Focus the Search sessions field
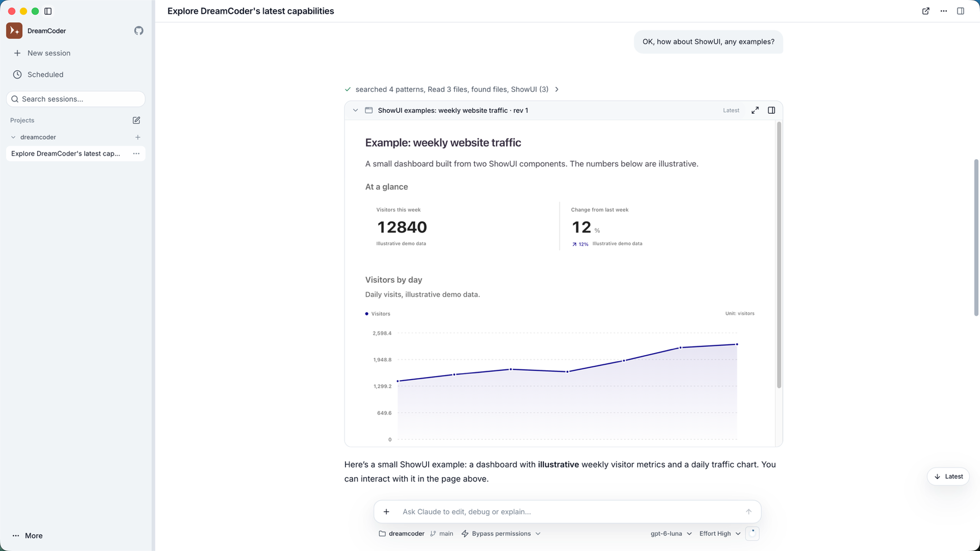The height and width of the screenshot is (551, 980). pos(76,99)
